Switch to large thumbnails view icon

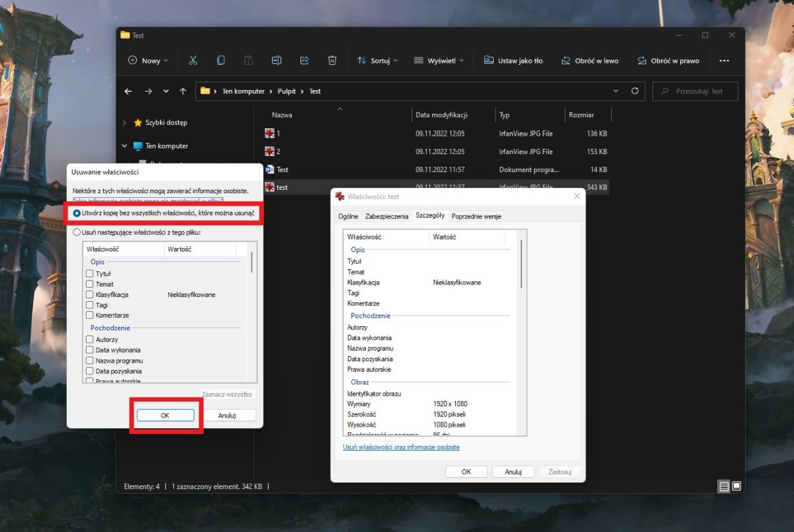pyautogui.click(x=736, y=486)
